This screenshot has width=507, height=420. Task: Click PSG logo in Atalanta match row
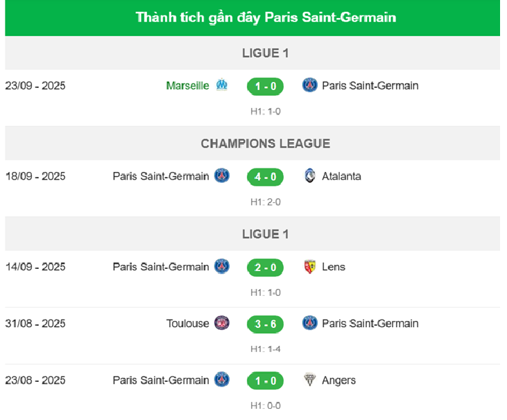pos(222,176)
